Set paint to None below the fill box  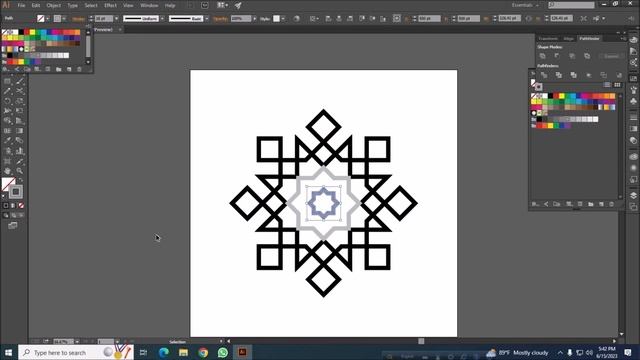(21, 205)
